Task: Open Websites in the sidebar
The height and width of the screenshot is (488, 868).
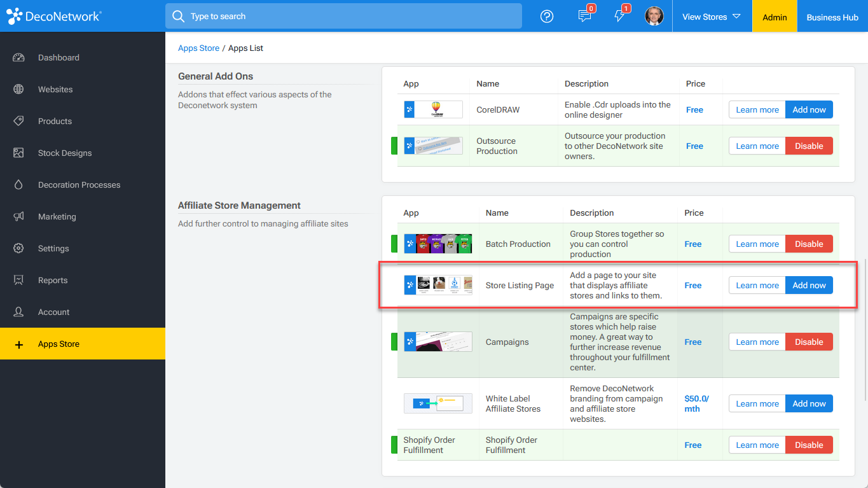Action: 83,89
